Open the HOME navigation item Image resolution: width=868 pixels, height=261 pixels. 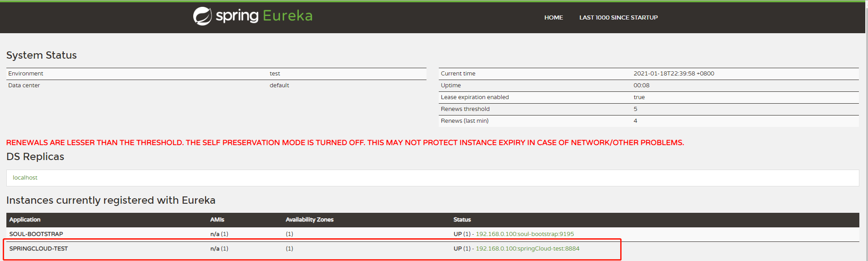(x=553, y=17)
